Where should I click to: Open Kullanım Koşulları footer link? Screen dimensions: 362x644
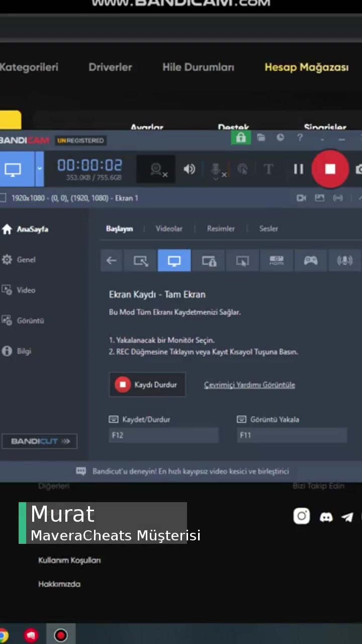click(x=69, y=560)
